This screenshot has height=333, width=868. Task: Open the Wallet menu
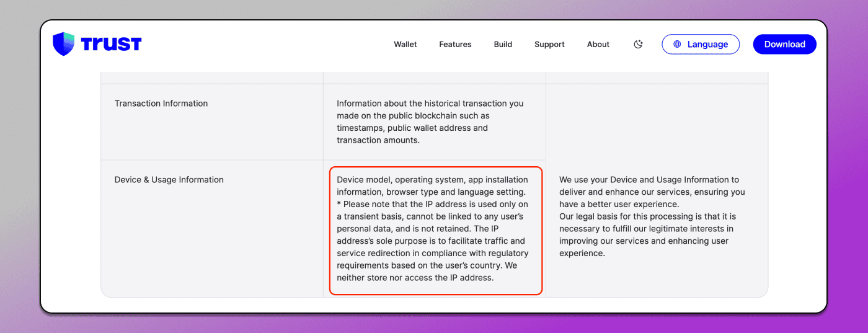coord(405,44)
